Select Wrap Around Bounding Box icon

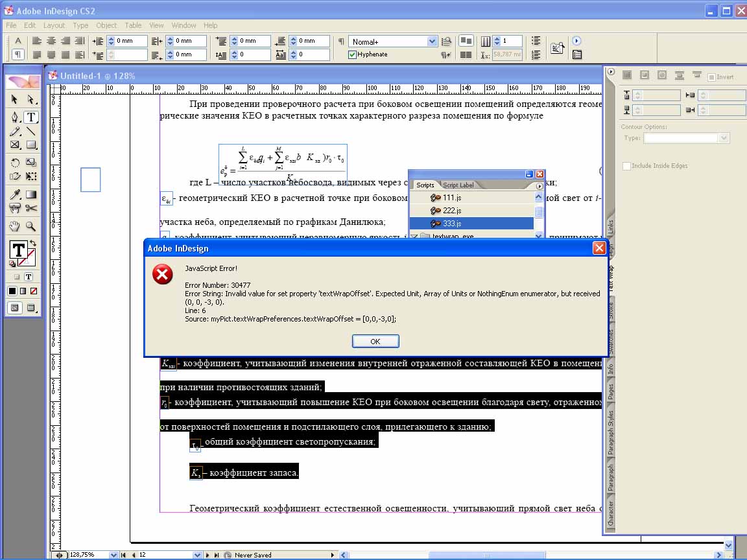[645, 75]
